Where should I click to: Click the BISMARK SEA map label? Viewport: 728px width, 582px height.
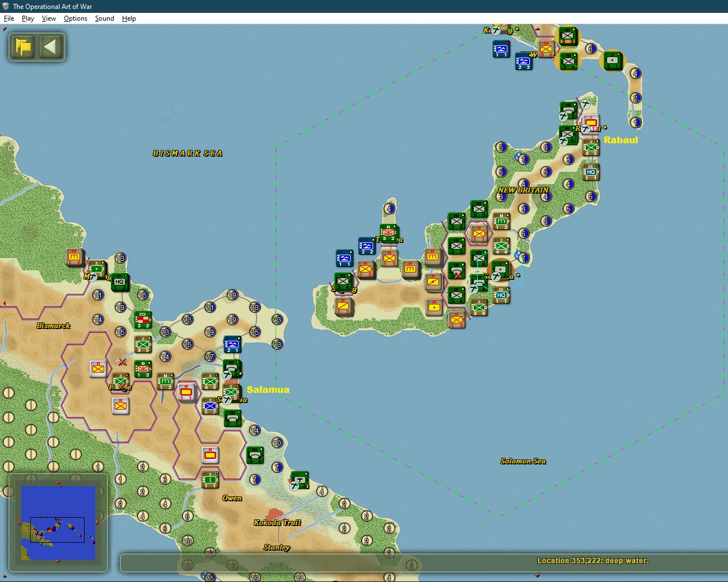pos(188,153)
